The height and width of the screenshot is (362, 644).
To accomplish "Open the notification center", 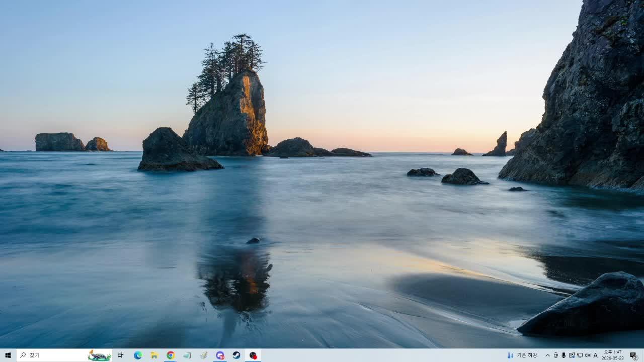I will (633, 355).
